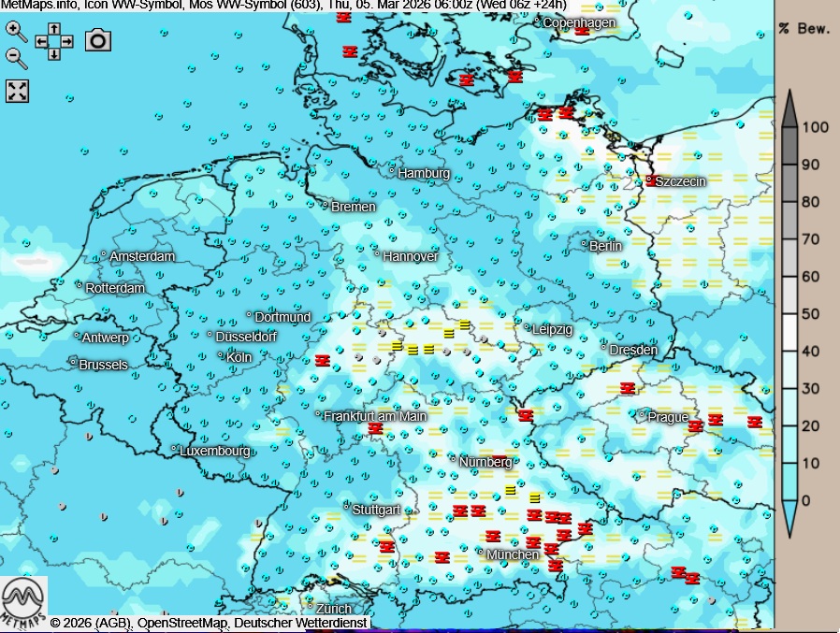840x633 pixels.
Task: Click the München city label
Action: [x=512, y=554]
